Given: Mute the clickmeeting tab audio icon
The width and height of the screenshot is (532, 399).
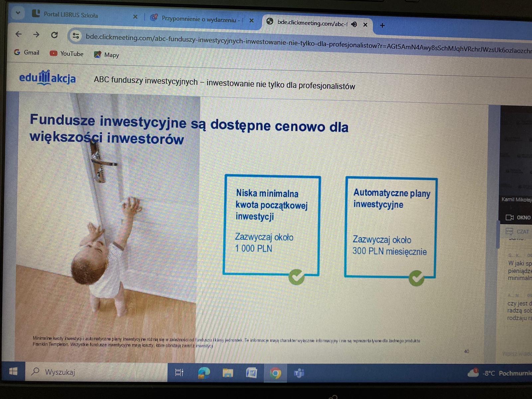Looking at the screenshot, I should (x=354, y=24).
